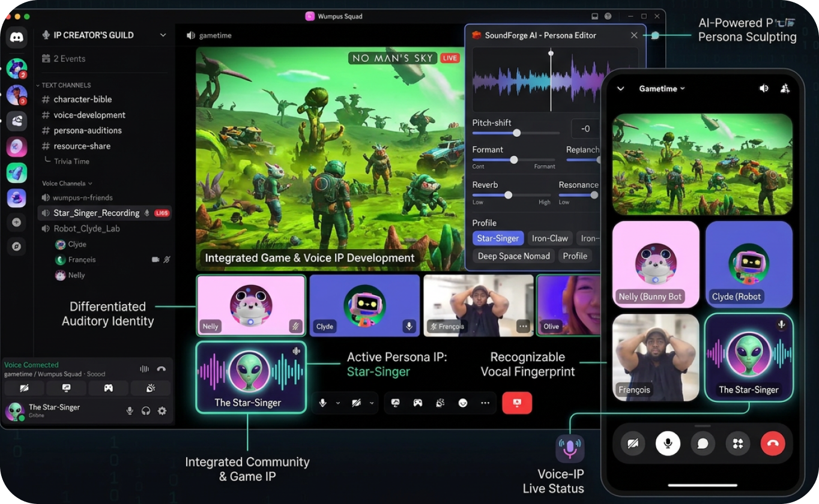Select the Deep Space Nomad profile
Viewport: 819px width, 504px height.
coord(514,256)
